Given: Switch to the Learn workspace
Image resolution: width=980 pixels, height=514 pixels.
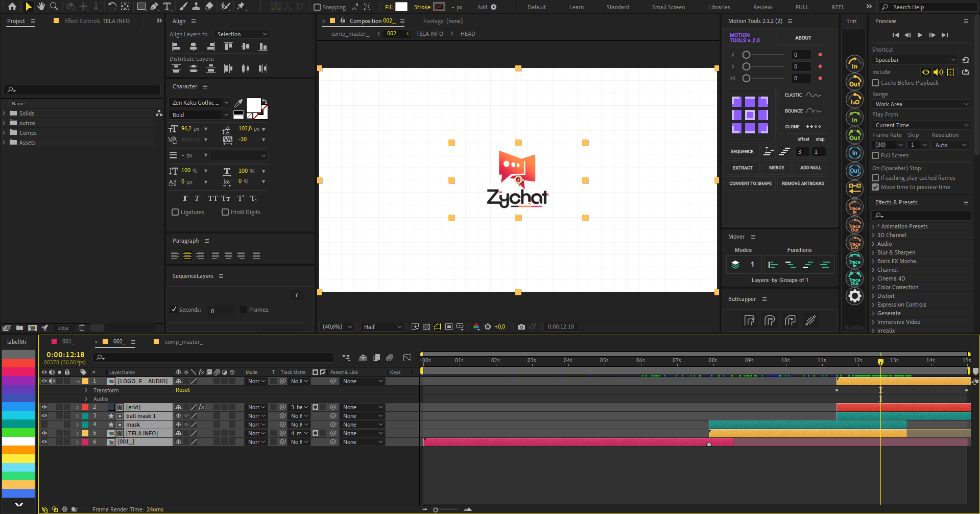Looking at the screenshot, I should coord(577,7).
